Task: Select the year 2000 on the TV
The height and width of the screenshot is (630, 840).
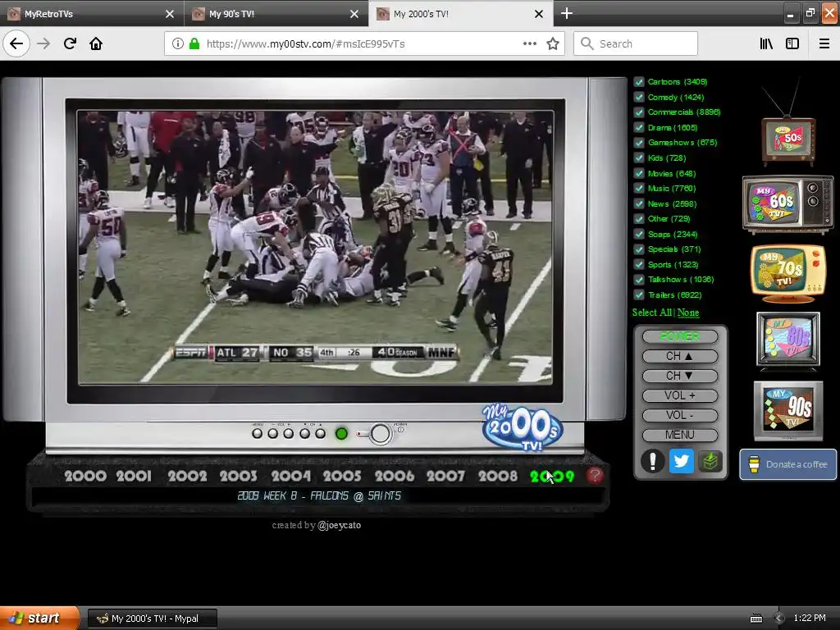Action: click(x=85, y=476)
